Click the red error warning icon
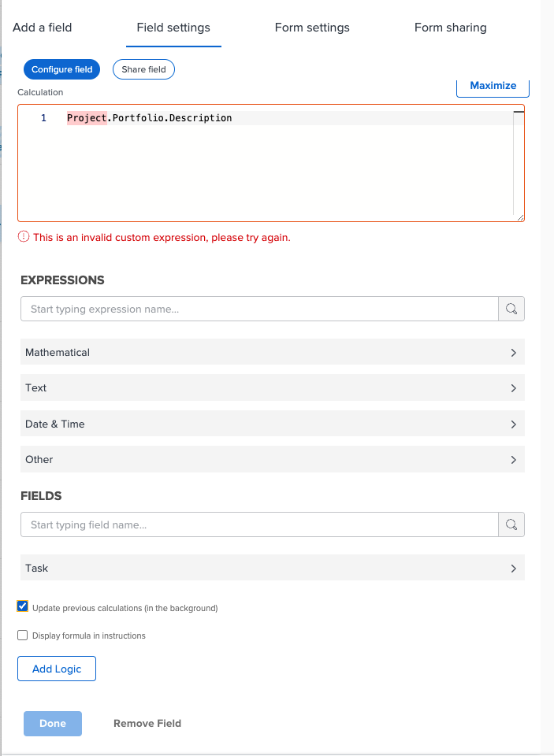 coord(24,237)
